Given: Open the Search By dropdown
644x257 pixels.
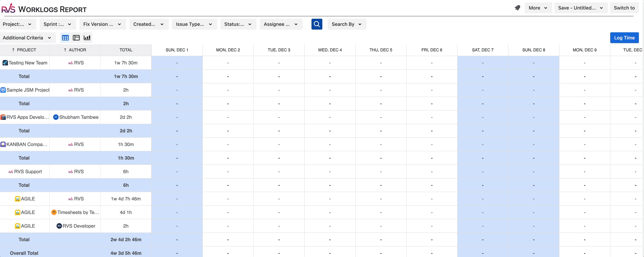Looking at the screenshot, I should pyautogui.click(x=346, y=24).
